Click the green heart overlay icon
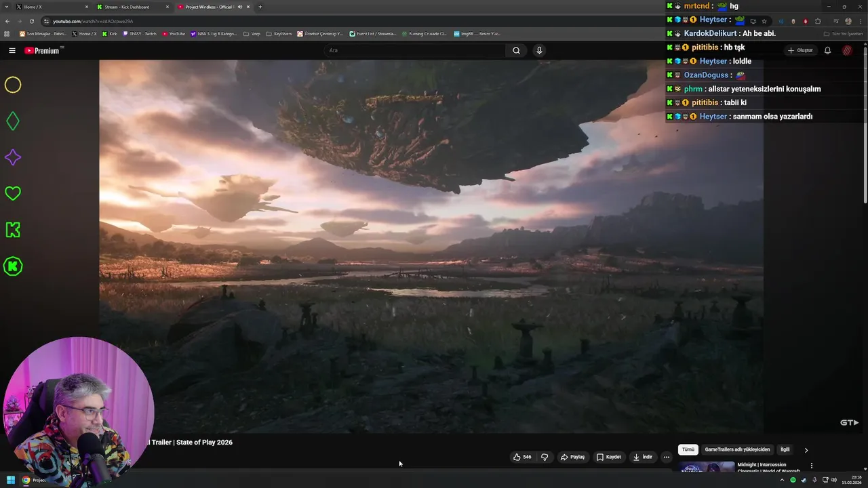Viewport: 868px width, 488px height. [13, 194]
